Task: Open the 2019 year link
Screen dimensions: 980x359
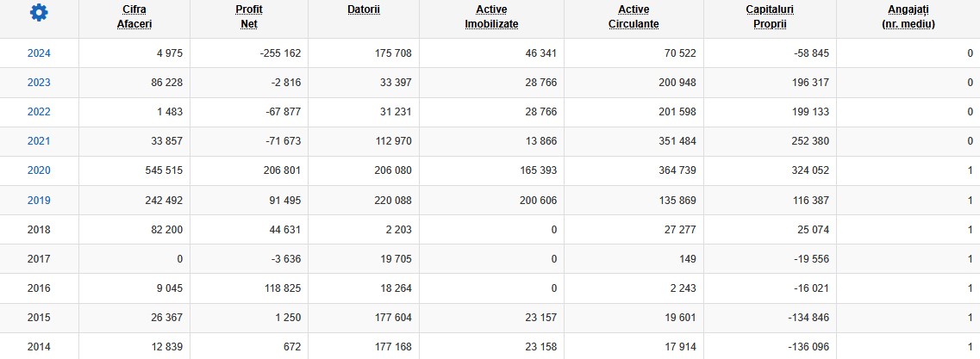Action: tap(39, 201)
